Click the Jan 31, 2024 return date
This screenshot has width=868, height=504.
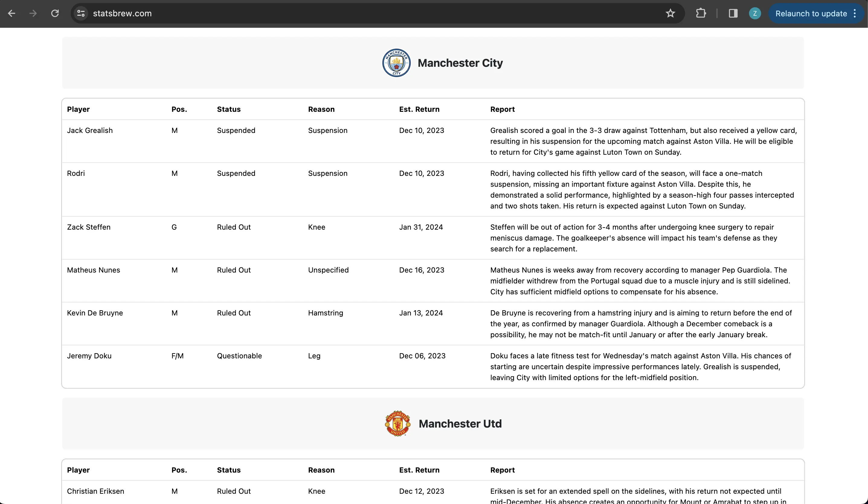pos(421,227)
